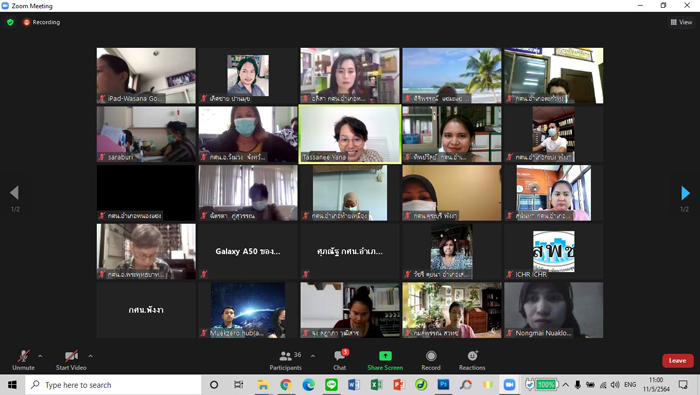
Task: Open Microsoft Word from taskbar
Action: [x=354, y=385]
